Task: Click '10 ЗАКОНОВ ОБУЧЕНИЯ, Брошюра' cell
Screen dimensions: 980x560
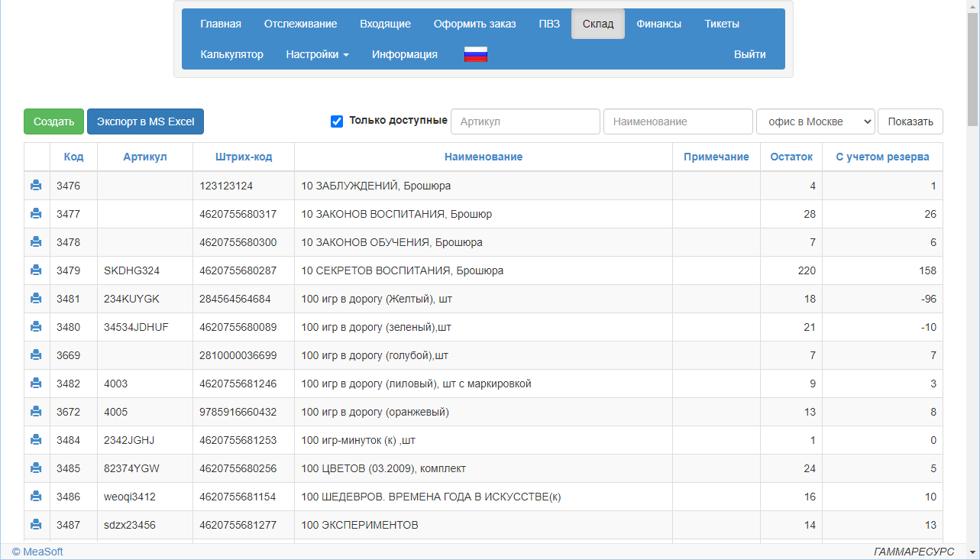Action: [484, 242]
